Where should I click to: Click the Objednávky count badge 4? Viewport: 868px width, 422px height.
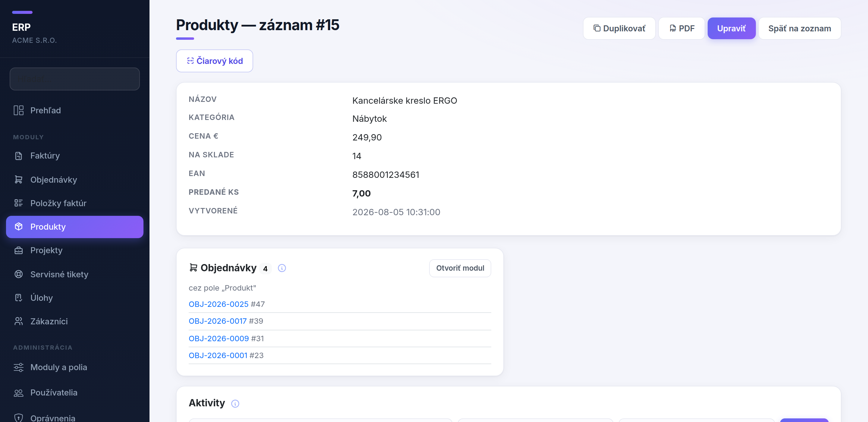[x=265, y=269]
